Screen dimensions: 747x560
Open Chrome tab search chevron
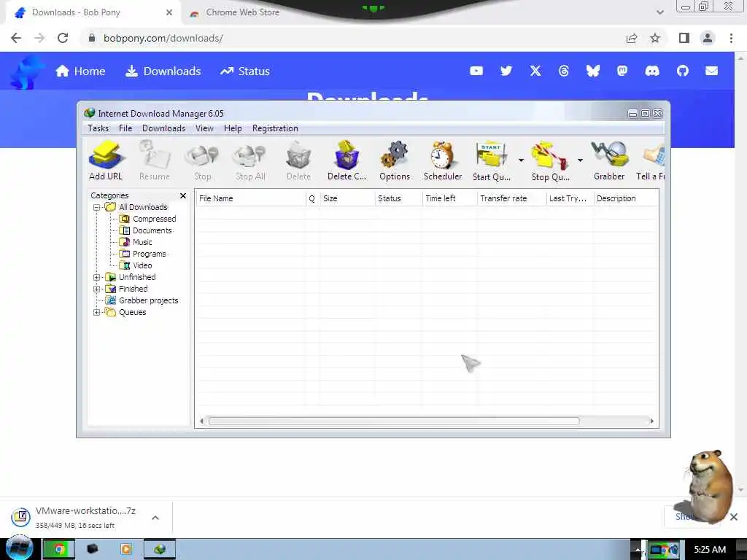coord(659,12)
